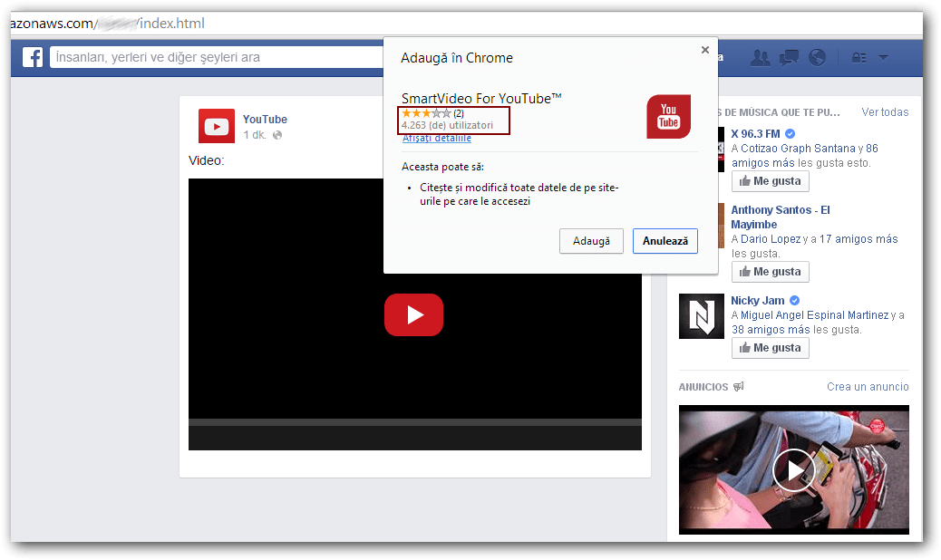Click the Adaugă button
This screenshot has width=941, height=560.
pos(591,241)
